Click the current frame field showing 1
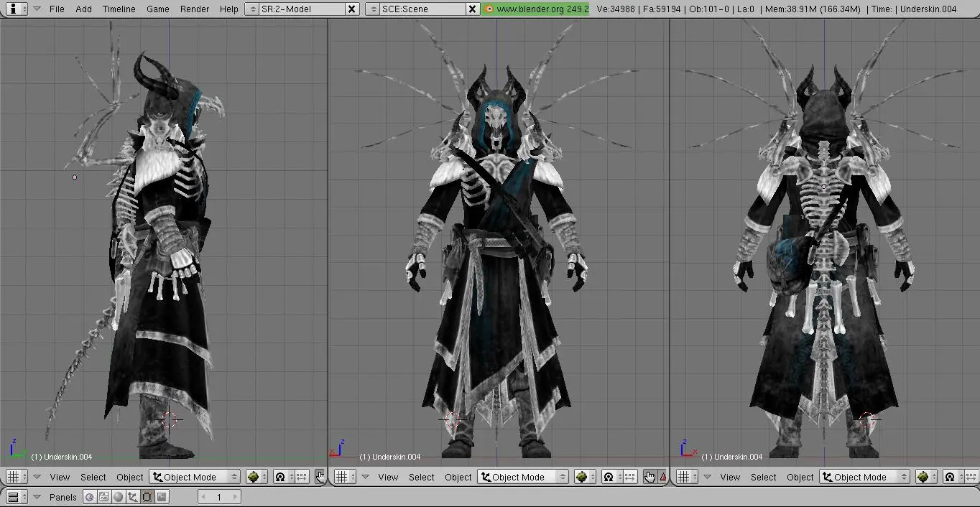Viewport: 980px width, 507px height. coord(218,497)
